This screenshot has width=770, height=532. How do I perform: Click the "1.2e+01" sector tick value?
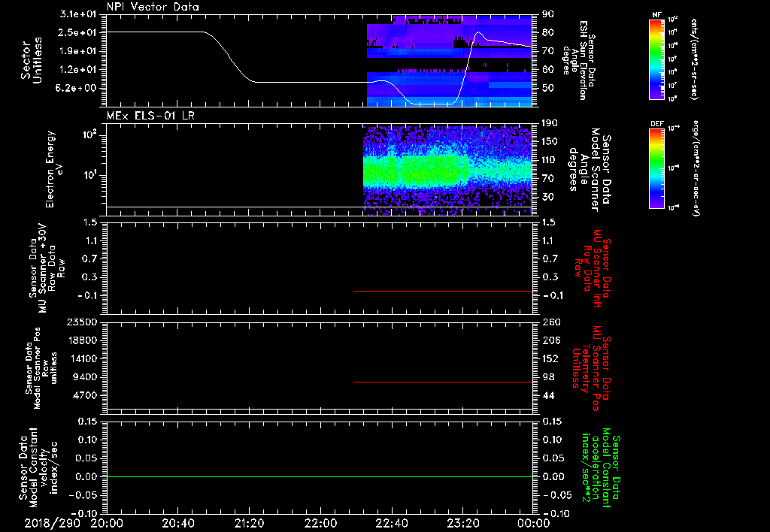point(78,70)
